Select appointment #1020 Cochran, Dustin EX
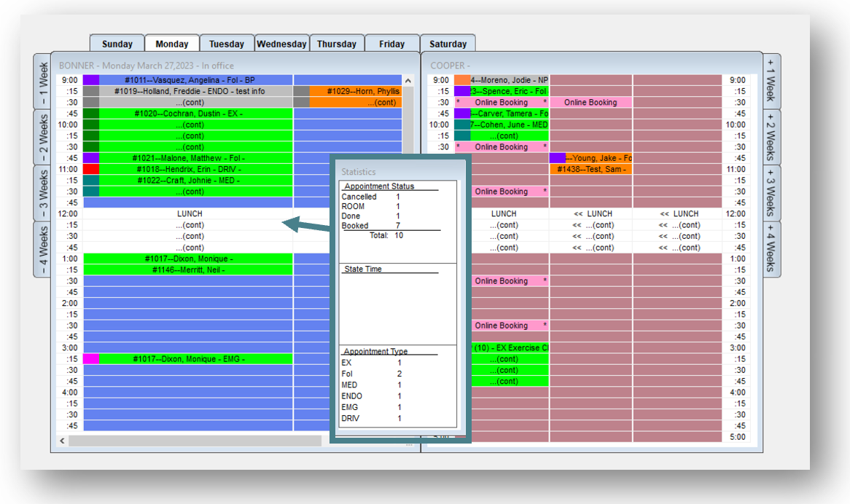Image resolution: width=850 pixels, height=504 pixels. coord(188,114)
